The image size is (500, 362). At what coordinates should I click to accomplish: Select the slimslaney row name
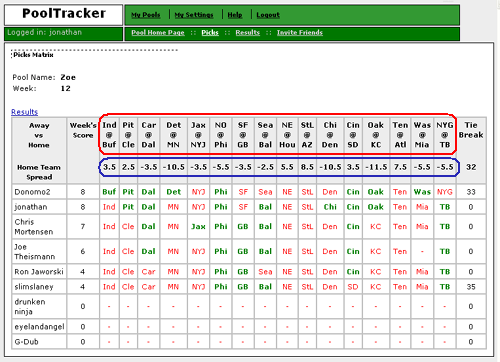tap(34, 287)
